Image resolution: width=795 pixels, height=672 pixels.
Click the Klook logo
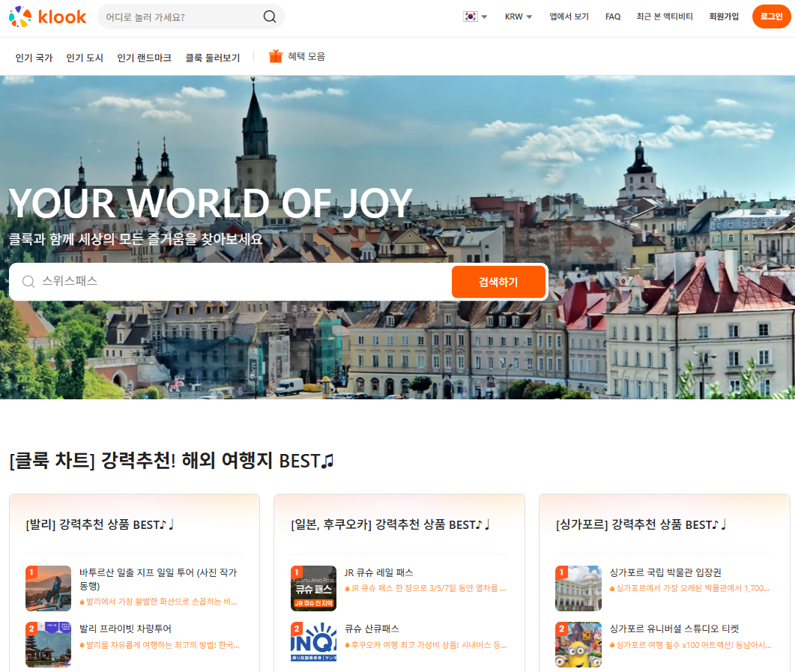(x=47, y=16)
